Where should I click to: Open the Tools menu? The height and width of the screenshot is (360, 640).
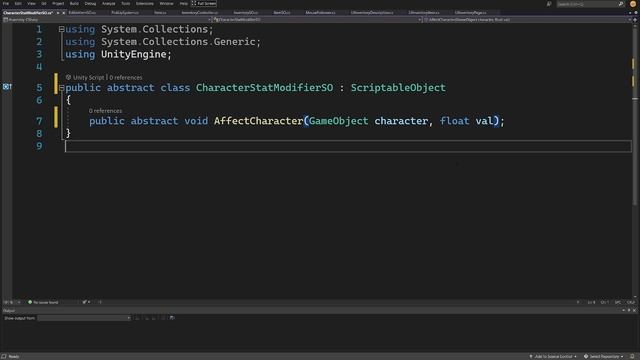[126, 3]
